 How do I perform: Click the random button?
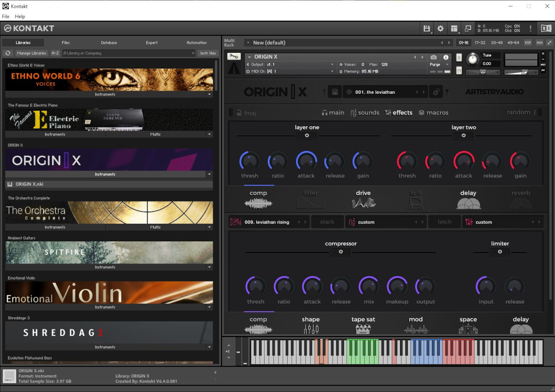pyautogui.click(x=518, y=112)
